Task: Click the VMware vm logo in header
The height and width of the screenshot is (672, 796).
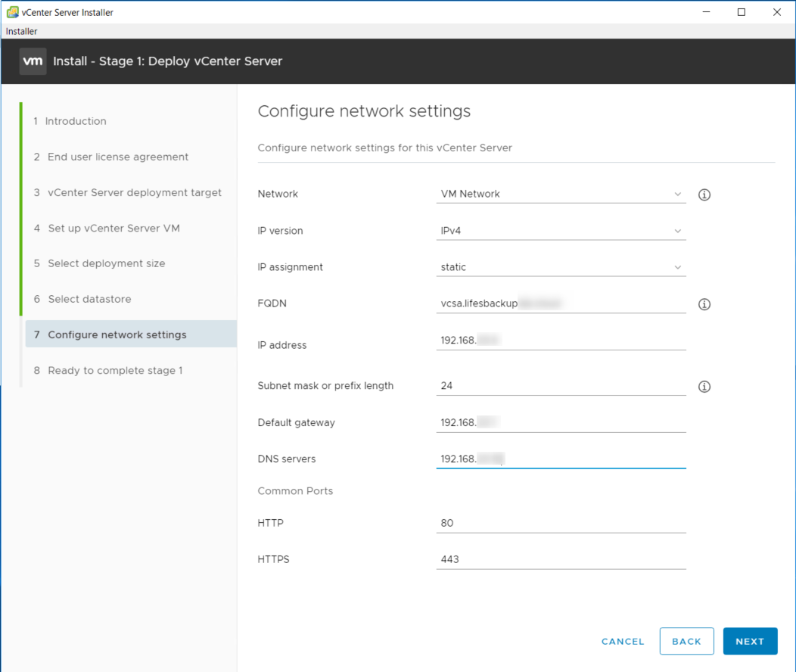Action: (x=33, y=61)
